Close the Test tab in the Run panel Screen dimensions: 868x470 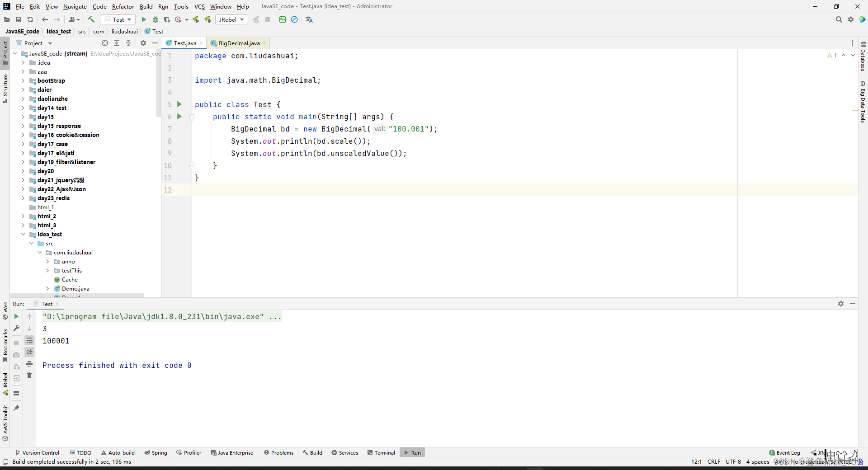coord(57,304)
